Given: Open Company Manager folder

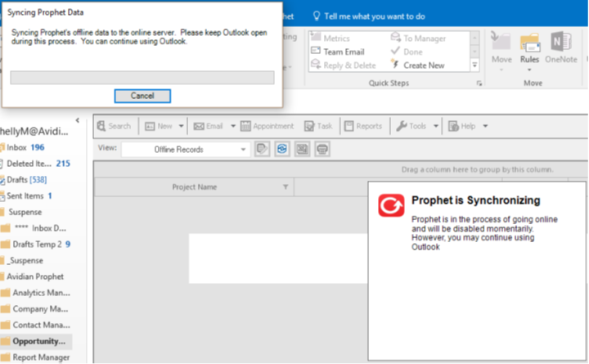Looking at the screenshot, I should 34,308.
